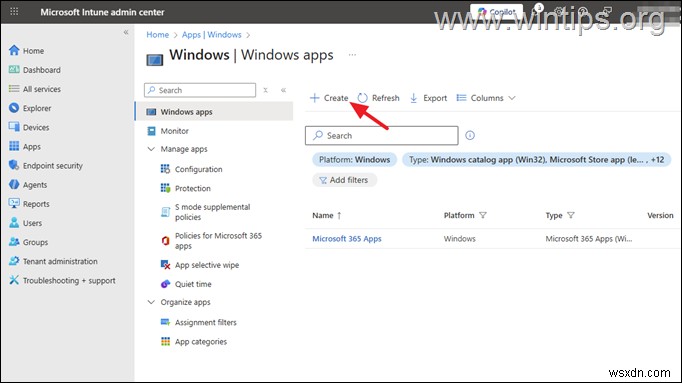The image size is (682, 383).
Task: Collapse the Manage apps section
Action: coord(151,149)
